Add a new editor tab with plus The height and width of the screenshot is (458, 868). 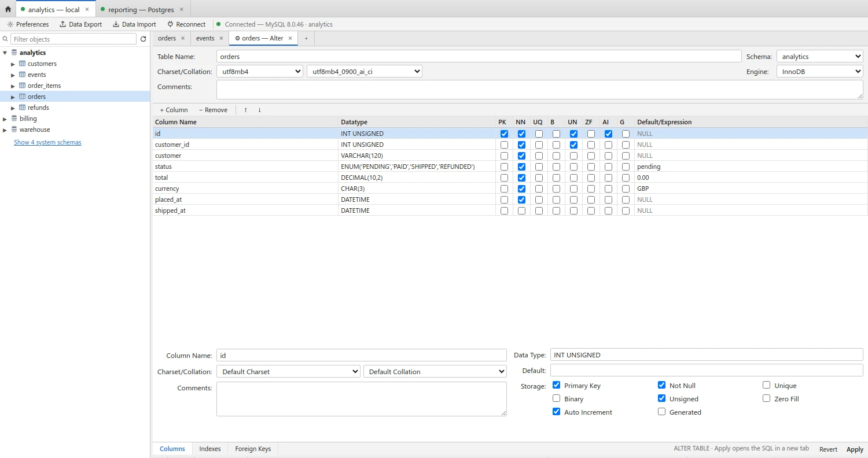click(x=306, y=38)
